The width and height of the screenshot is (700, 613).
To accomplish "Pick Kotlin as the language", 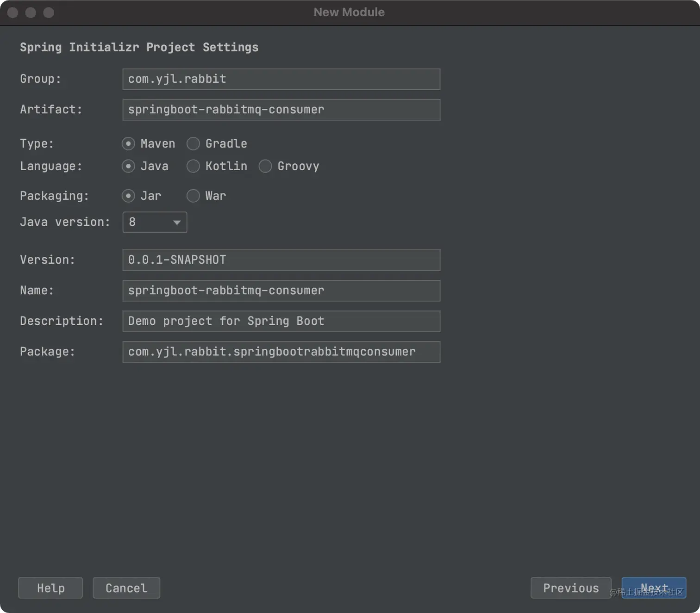I will (x=193, y=166).
